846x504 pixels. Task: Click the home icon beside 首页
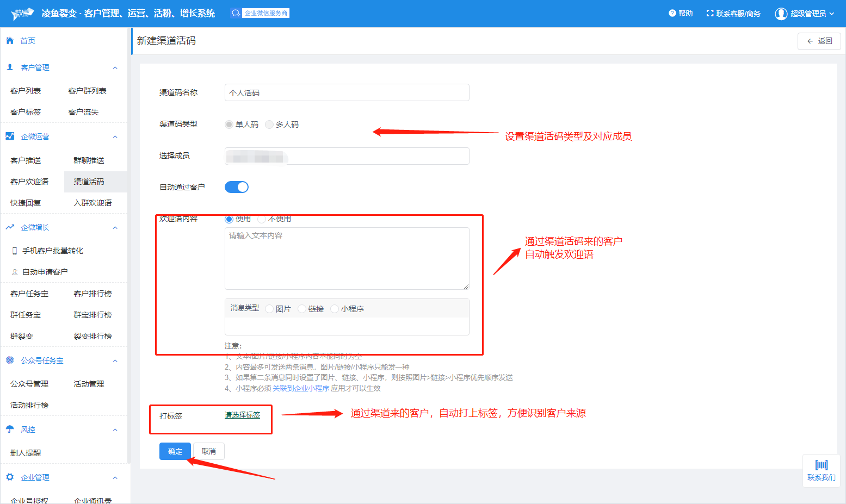click(10, 41)
